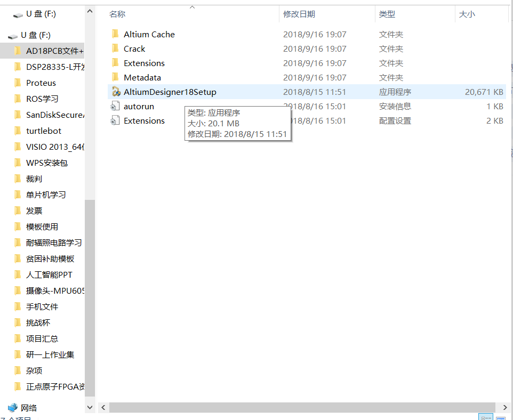Click the 1 KB size of autorun

pyautogui.click(x=495, y=106)
